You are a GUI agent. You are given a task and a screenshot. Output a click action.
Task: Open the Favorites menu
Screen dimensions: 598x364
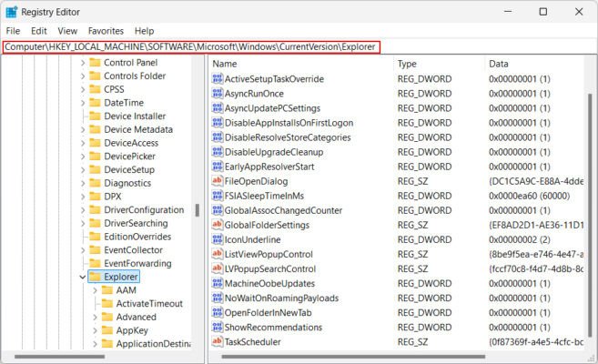106,30
